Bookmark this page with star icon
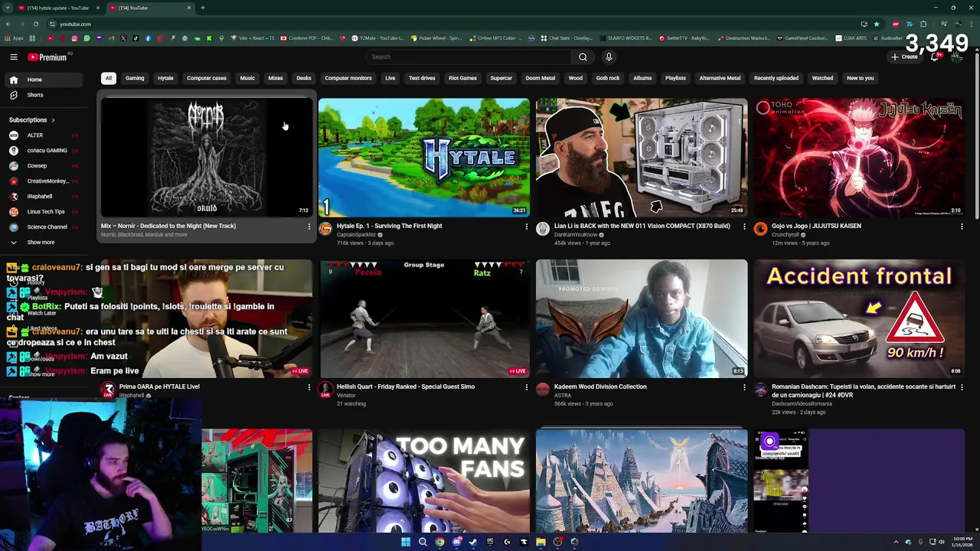The width and height of the screenshot is (980, 551). [x=877, y=24]
